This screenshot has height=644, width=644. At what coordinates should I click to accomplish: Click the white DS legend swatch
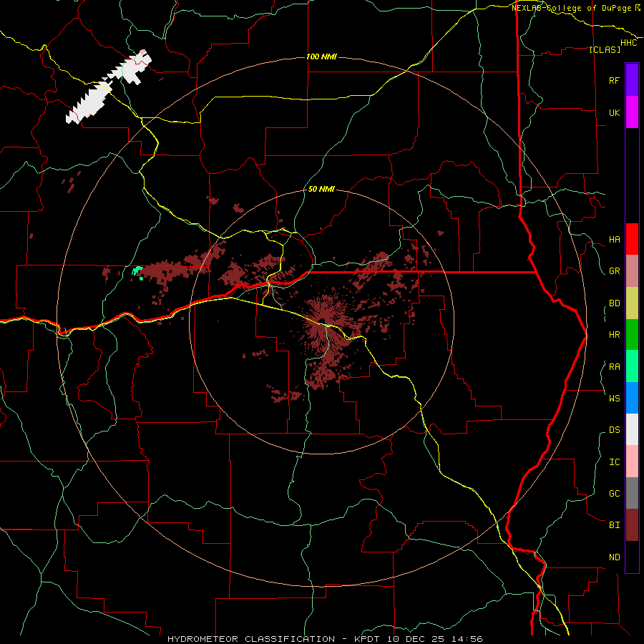(x=632, y=429)
